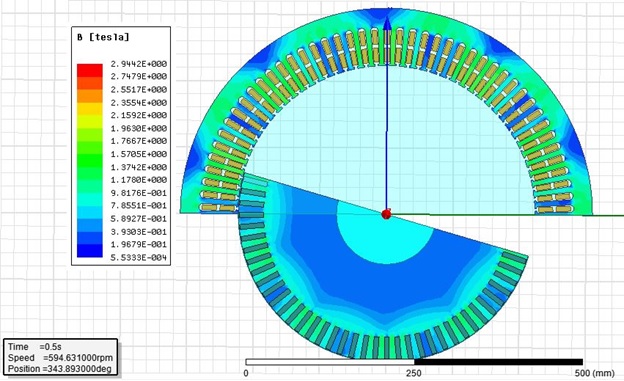The height and width of the screenshot is (381, 624).
Task: Click the '0' label on the scale bar
Action: 246,373
